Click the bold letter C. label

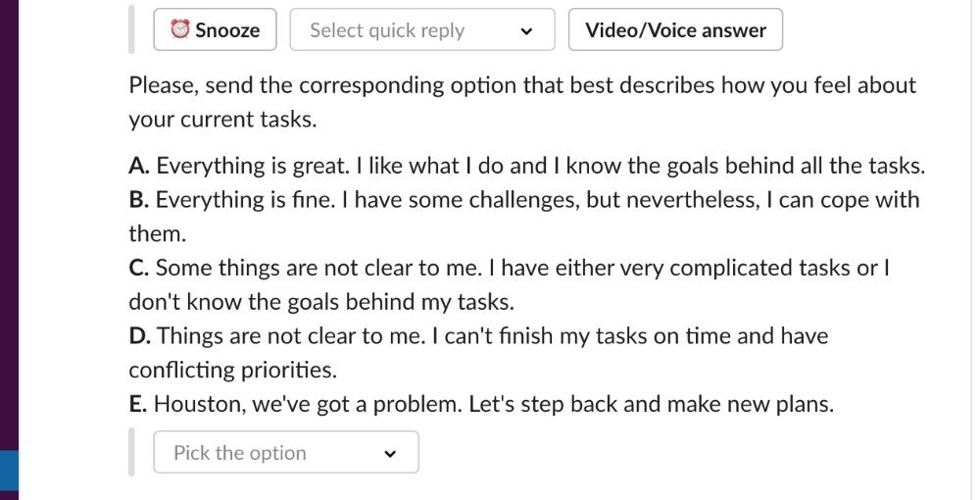click(139, 268)
